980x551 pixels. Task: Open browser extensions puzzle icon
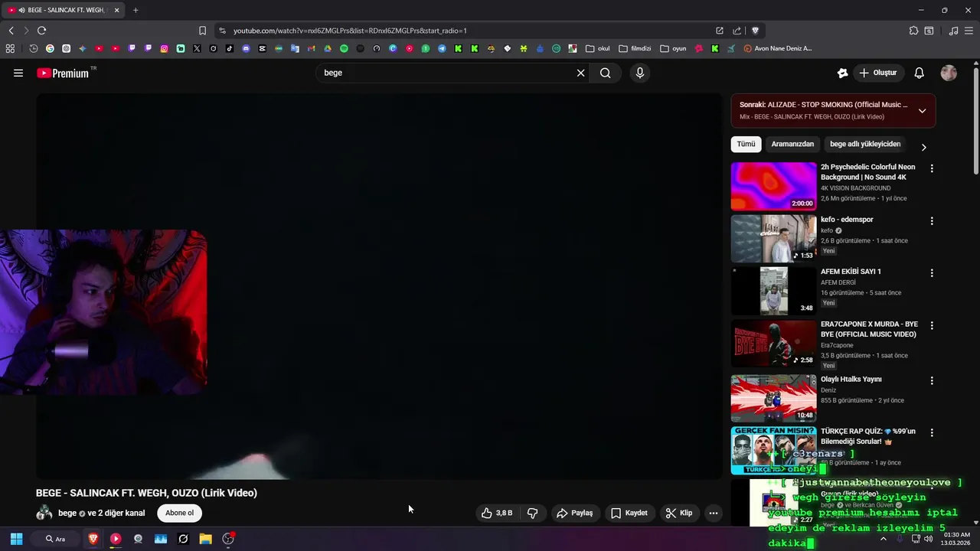tap(913, 31)
